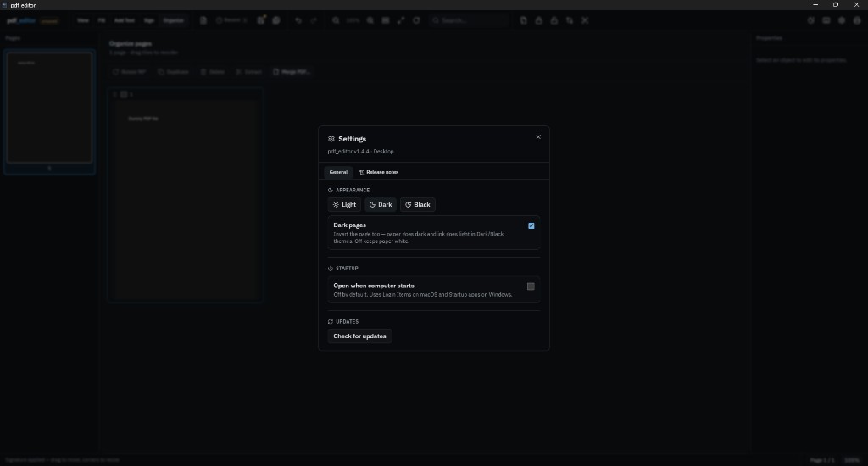
Task: Click the document file icon in toolbar
Action: [x=203, y=20]
